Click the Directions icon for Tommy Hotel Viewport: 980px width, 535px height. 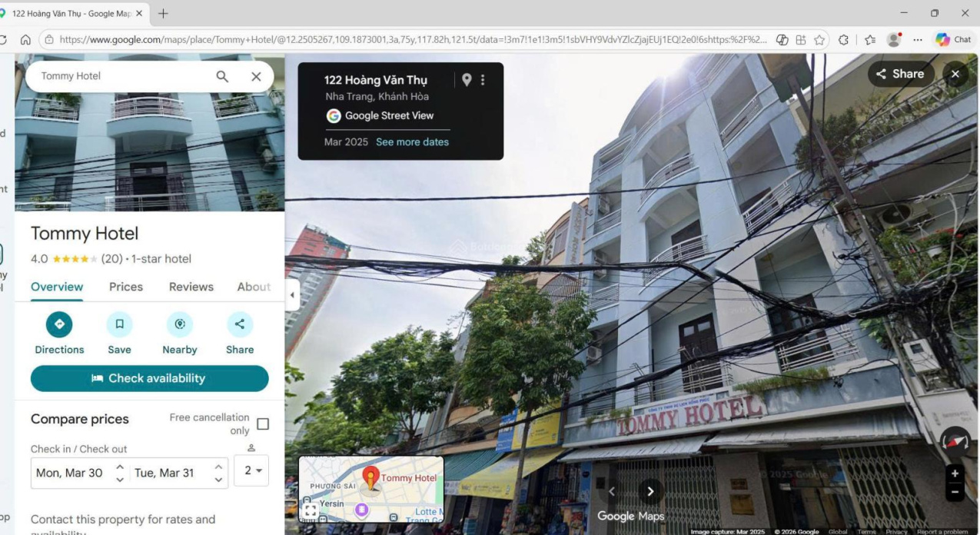coord(59,324)
